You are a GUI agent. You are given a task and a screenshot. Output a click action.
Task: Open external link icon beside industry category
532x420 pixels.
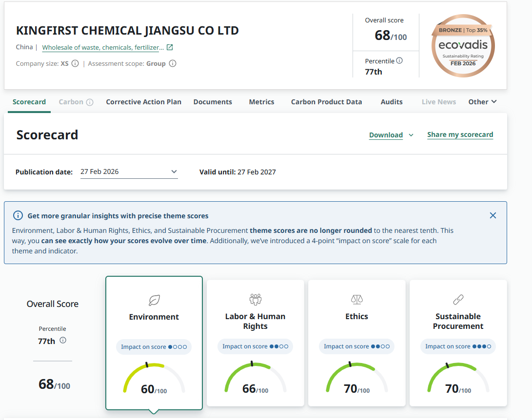170,47
